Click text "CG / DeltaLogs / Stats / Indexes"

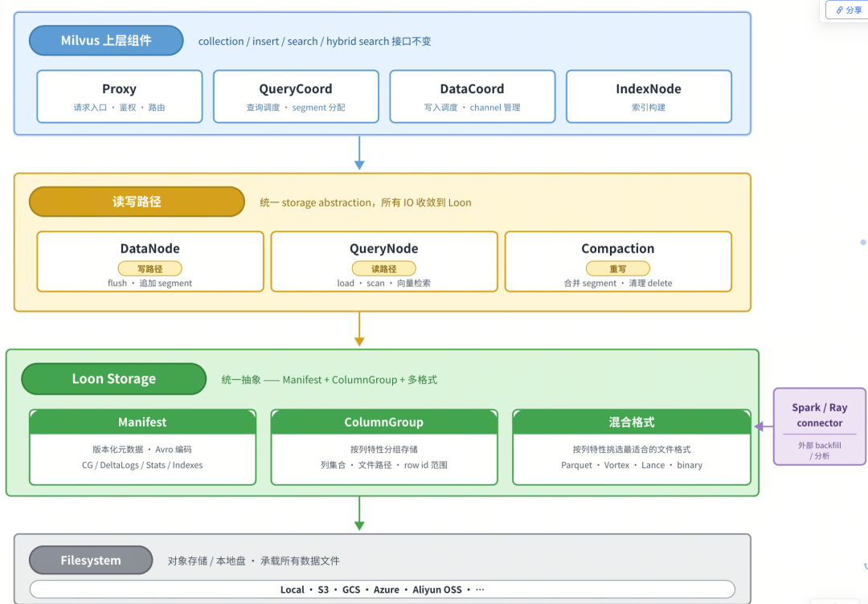(142, 465)
